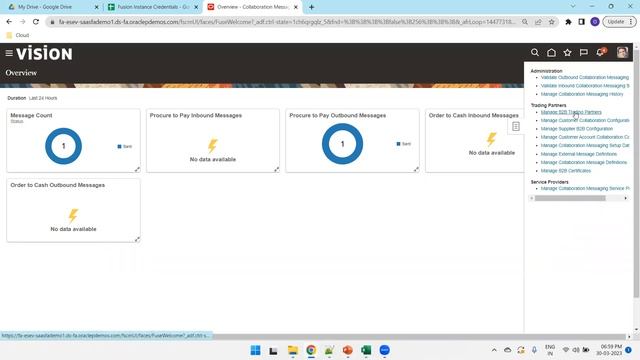Open Manage B2B Certificates link

pyautogui.click(x=566, y=171)
